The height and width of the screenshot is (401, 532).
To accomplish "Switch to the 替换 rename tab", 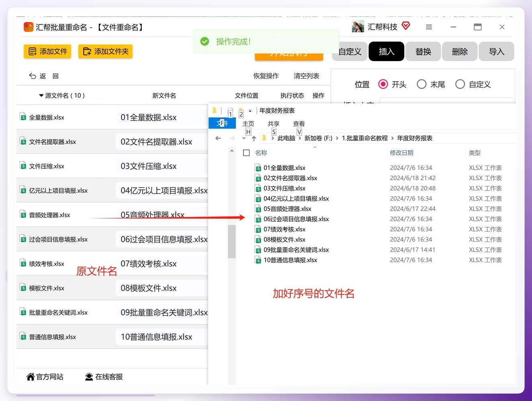I will [x=423, y=51].
